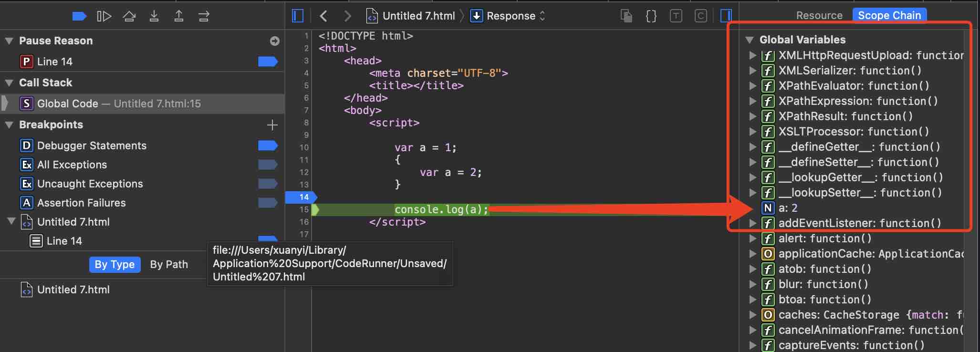This screenshot has width=980, height=352.
Task: Click the pause/continue script execution icon
Action: [x=104, y=16]
